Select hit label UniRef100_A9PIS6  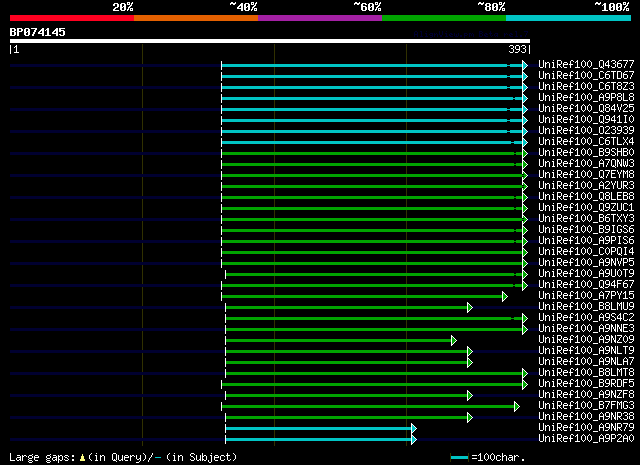pyautogui.click(x=586, y=241)
